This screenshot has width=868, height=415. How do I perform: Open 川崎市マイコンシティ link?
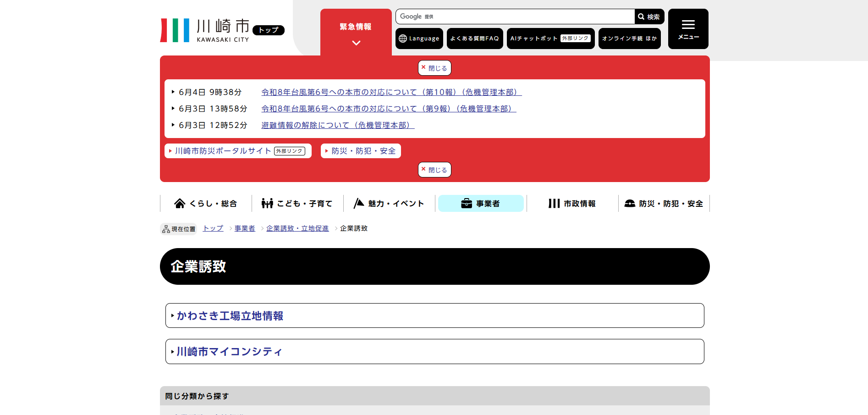coord(435,352)
